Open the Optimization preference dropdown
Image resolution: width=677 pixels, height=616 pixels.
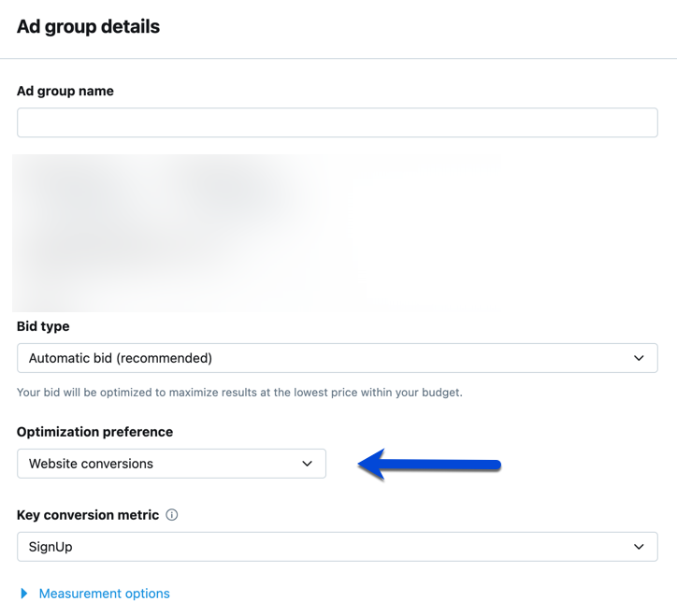(171, 464)
